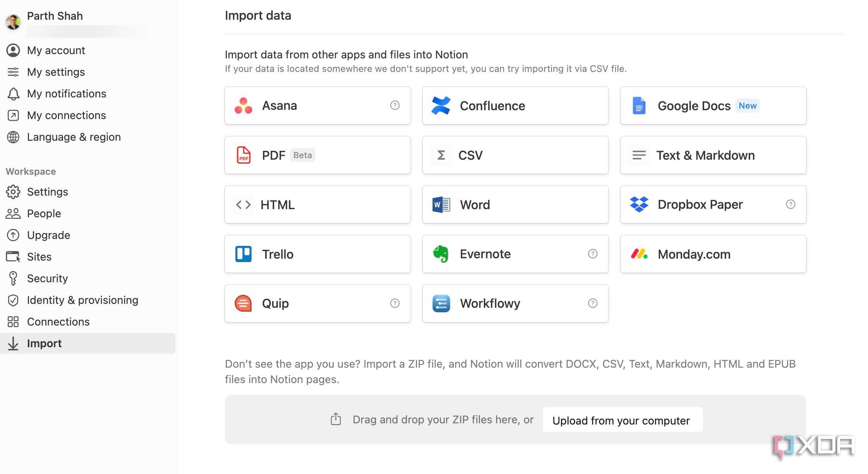Click the red PDF file icon

243,155
